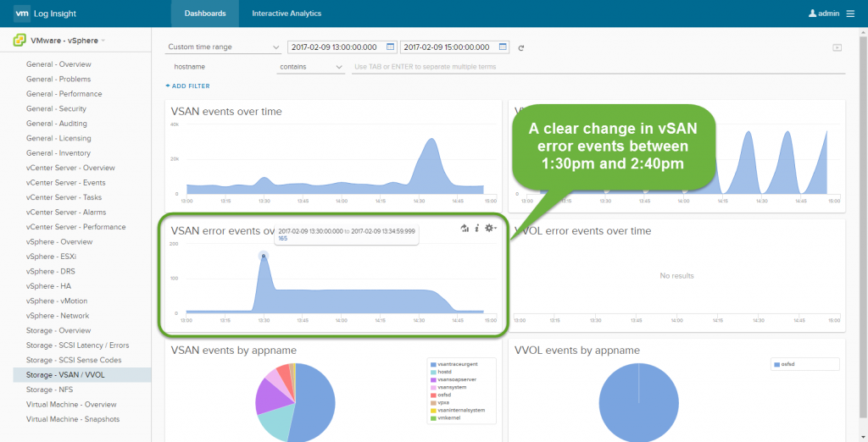The height and width of the screenshot is (442, 868).
Task: Open calendar picker for end date
Action: tap(503, 47)
